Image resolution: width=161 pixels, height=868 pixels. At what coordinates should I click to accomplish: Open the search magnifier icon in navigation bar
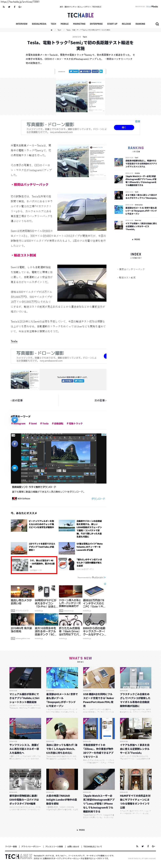coord(157,24)
